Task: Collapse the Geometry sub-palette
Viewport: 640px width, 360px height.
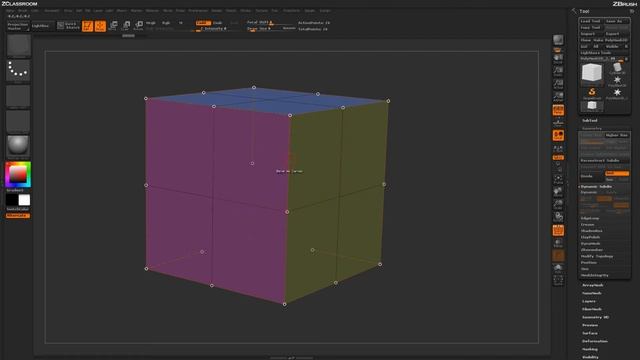Action: point(592,128)
